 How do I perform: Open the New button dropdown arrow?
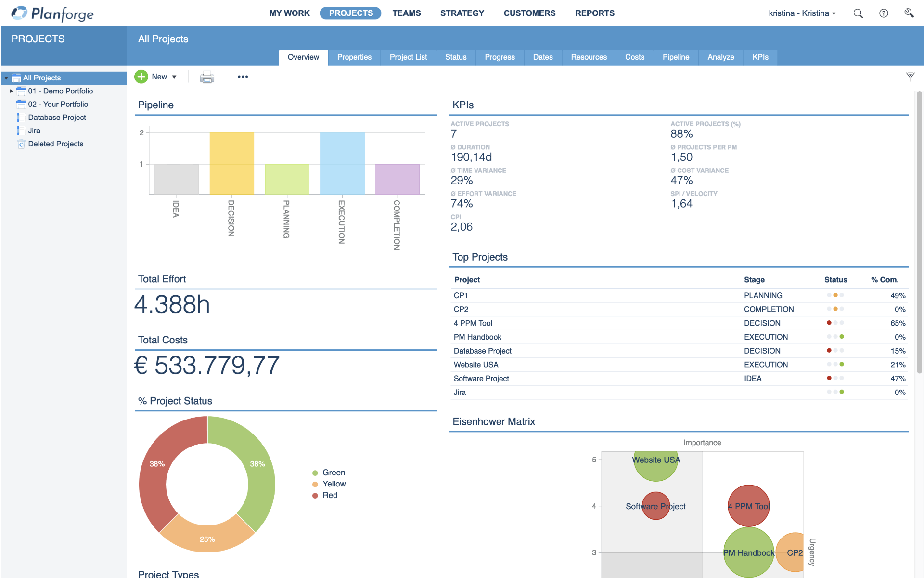(x=174, y=77)
